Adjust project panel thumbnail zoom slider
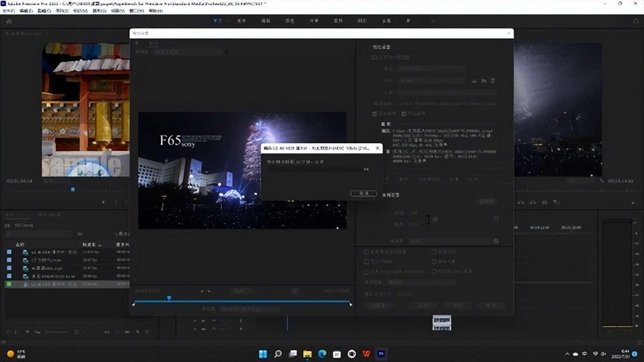This screenshot has height=362, width=644. 56,332
